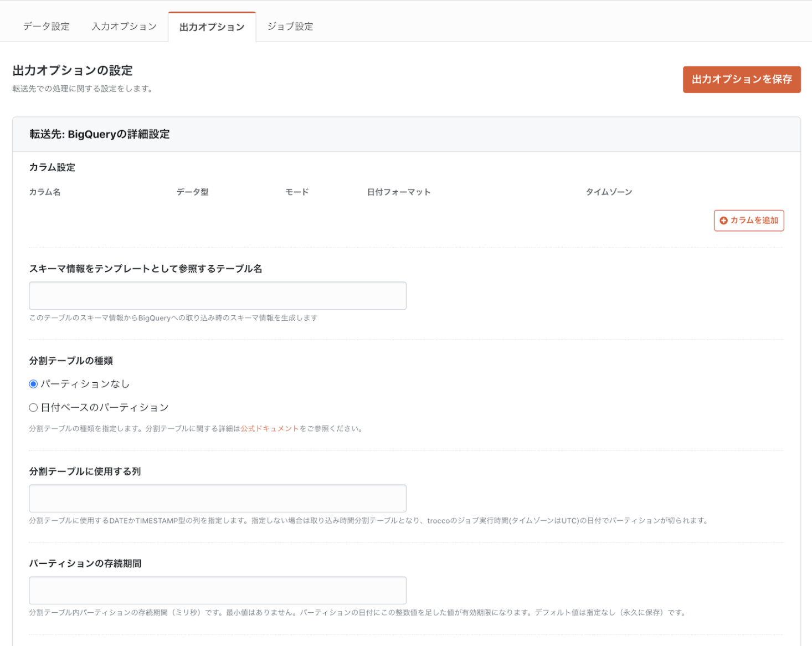The width and height of the screenshot is (812, 646).
Task: Click the パーティションの存続期間 input field
Action: (218, 591)
